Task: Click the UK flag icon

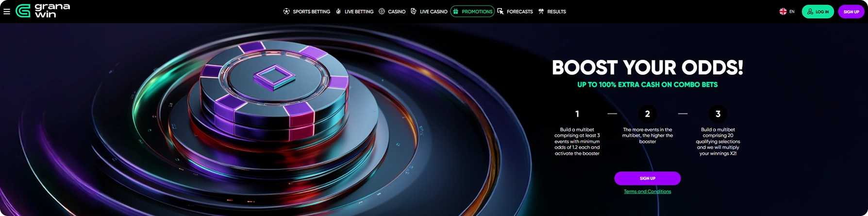Action: click(783, 11)
